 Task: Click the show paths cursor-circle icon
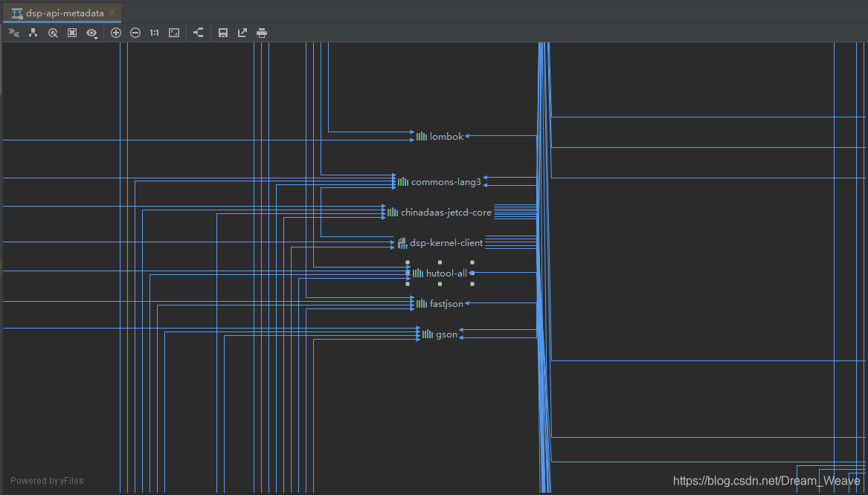tap(53, 33)
